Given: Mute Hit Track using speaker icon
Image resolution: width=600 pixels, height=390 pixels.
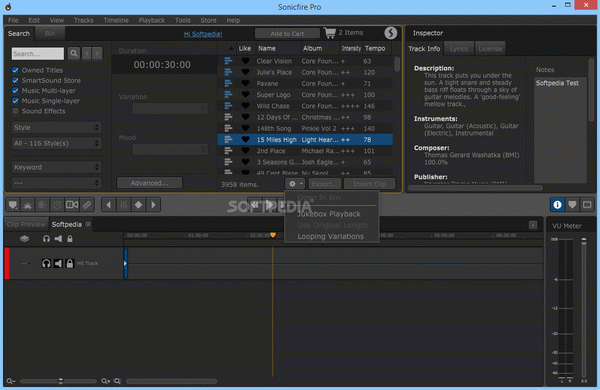Looking at the screenshot, I should 58,263.
